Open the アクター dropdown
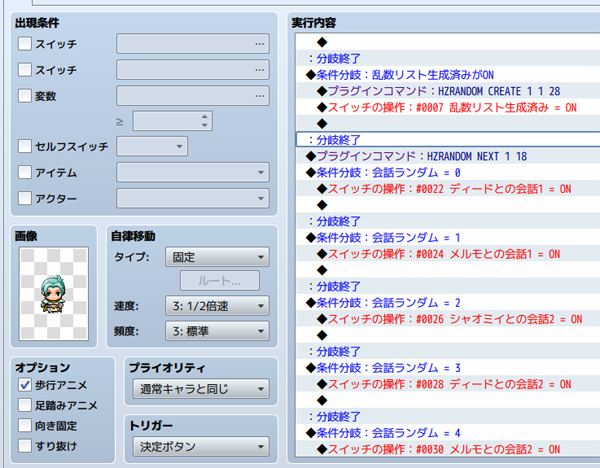 (193, 198)
